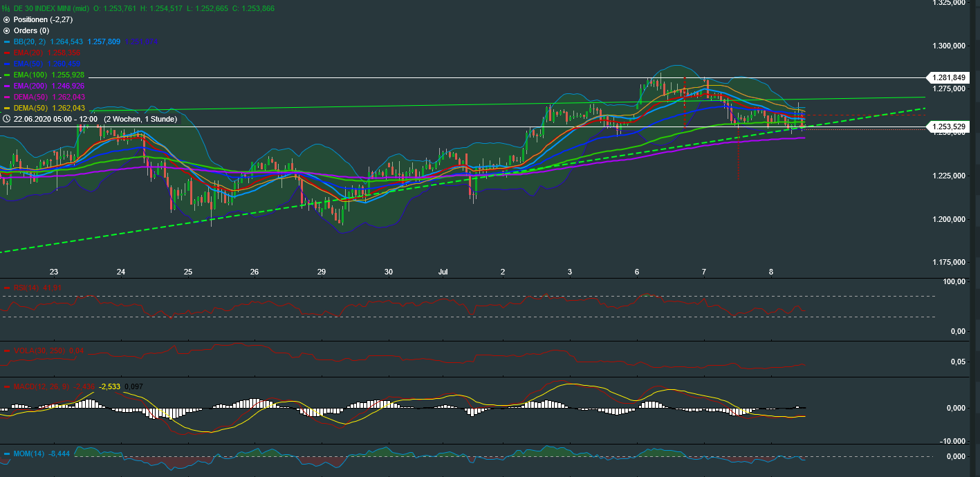Select the magenta DEMA(50) indicator label
The height and width of the screenshot is (477, 980).
pos(30,97)
